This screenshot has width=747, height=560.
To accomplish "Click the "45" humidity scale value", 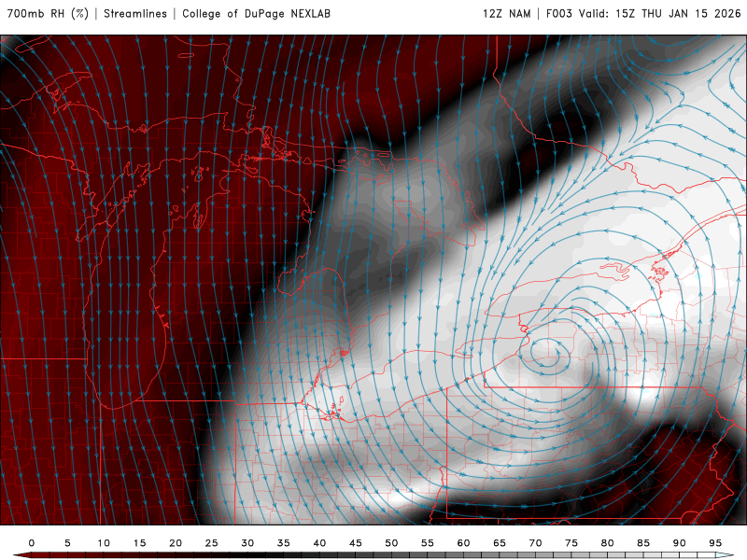I will [356, 543].
